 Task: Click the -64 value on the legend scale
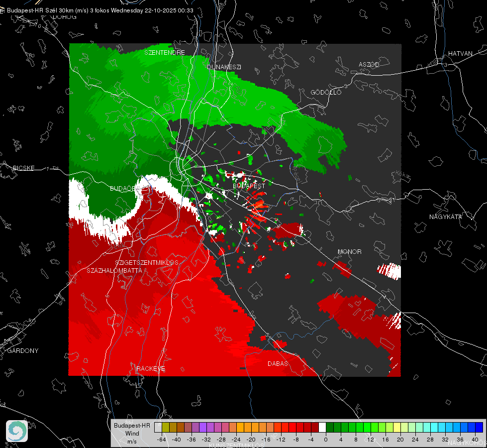[x=161, y=440]
